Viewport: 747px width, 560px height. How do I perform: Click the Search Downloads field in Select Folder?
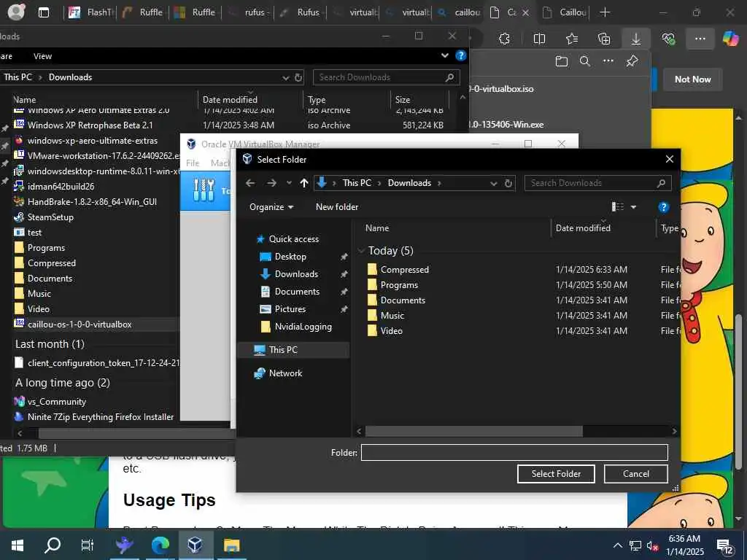point(597,183)
